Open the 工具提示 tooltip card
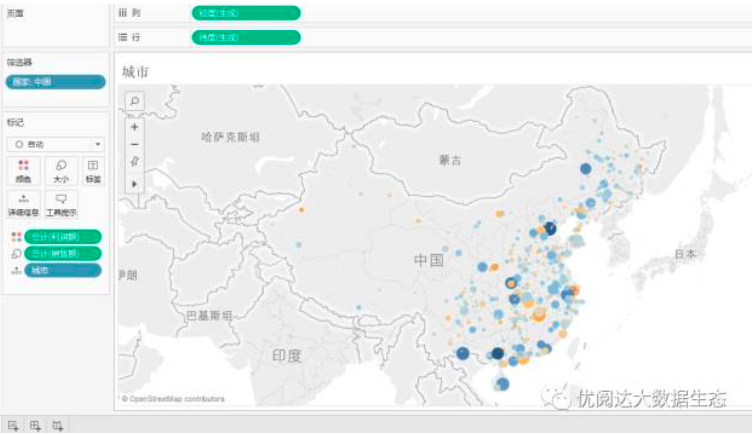The width and height of the screenshot is (753, 435). tap(61, 205)
